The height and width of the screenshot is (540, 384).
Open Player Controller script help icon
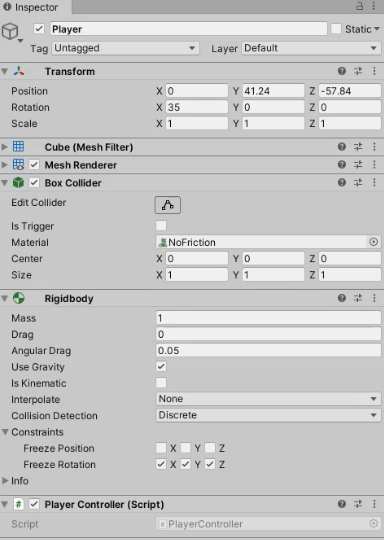coord(342,504)
